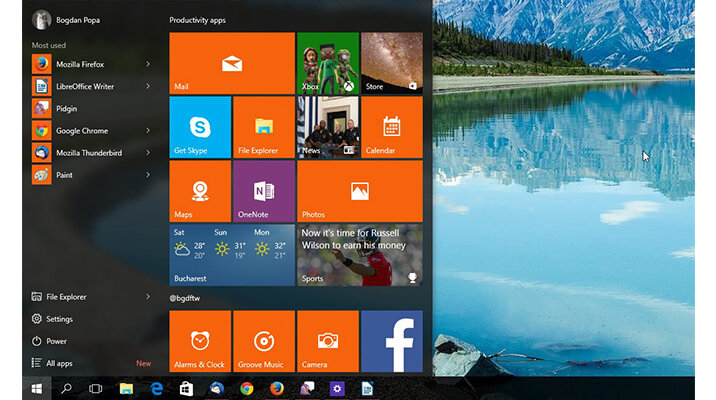Open Thunderbird from the taskbar
This screenshot has width=716, height=400.
[216, 389]
